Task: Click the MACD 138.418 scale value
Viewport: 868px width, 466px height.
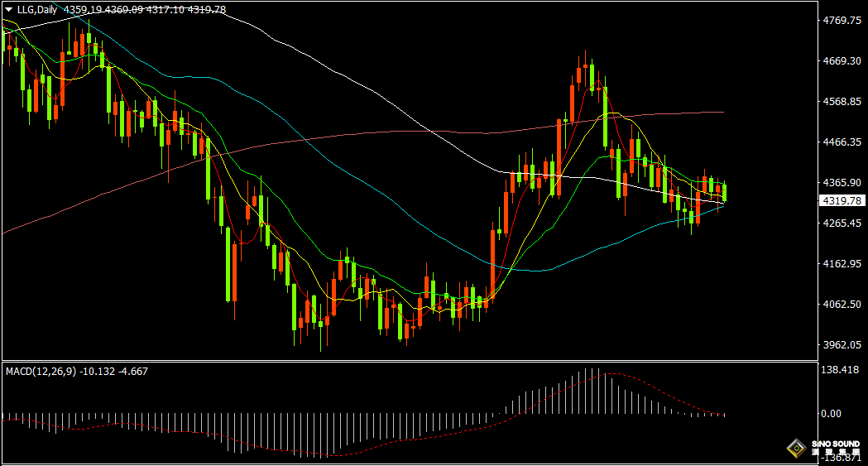Action: (840, 370)
